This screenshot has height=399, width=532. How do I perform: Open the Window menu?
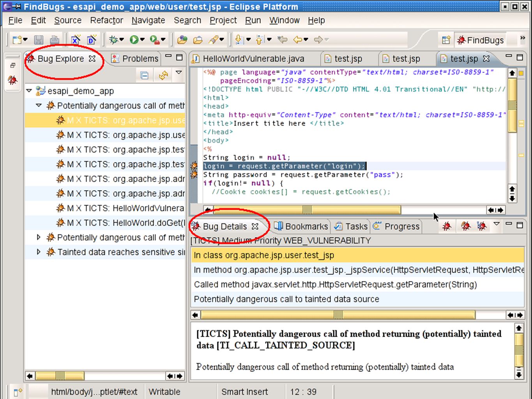click(x=285, y=20)
